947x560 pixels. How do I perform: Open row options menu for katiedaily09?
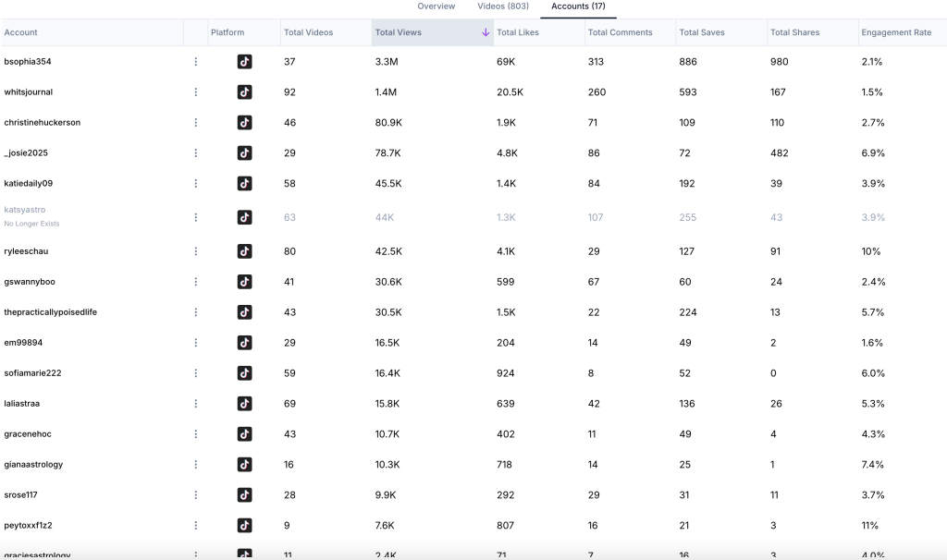pyautogui.click(x=195, y=184)
